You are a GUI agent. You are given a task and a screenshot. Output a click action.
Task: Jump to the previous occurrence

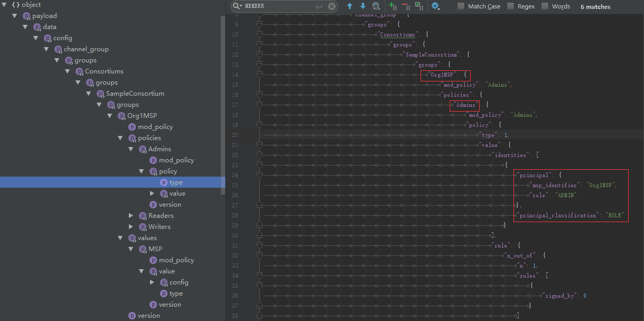pyautogui.click(x=350, y=6)
